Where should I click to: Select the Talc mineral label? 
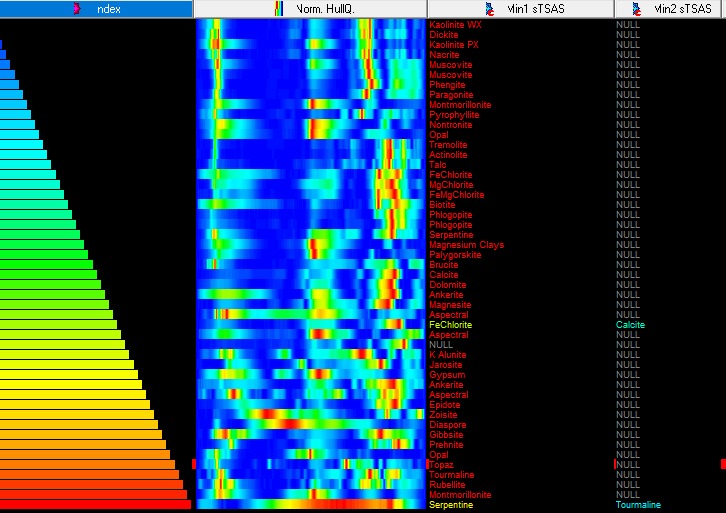438,165
